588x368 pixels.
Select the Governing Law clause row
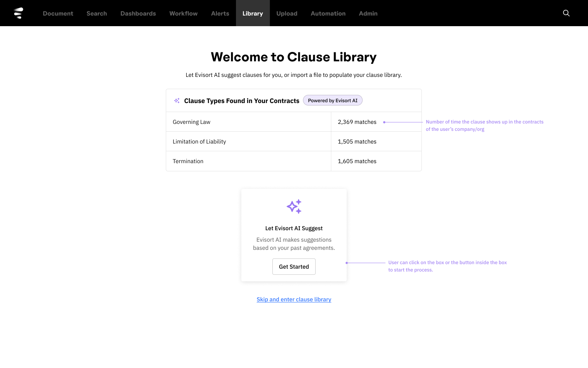click(249, 121)
